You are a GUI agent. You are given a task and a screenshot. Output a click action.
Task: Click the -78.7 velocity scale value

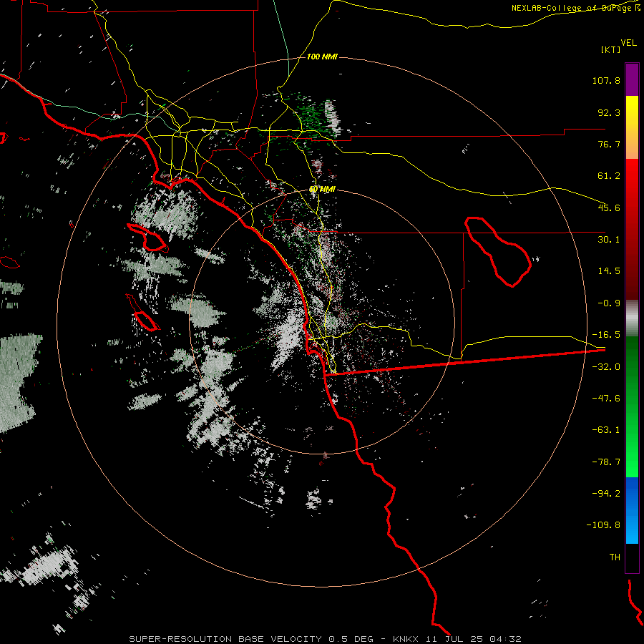pyautogui.click(x=606, y=462)
